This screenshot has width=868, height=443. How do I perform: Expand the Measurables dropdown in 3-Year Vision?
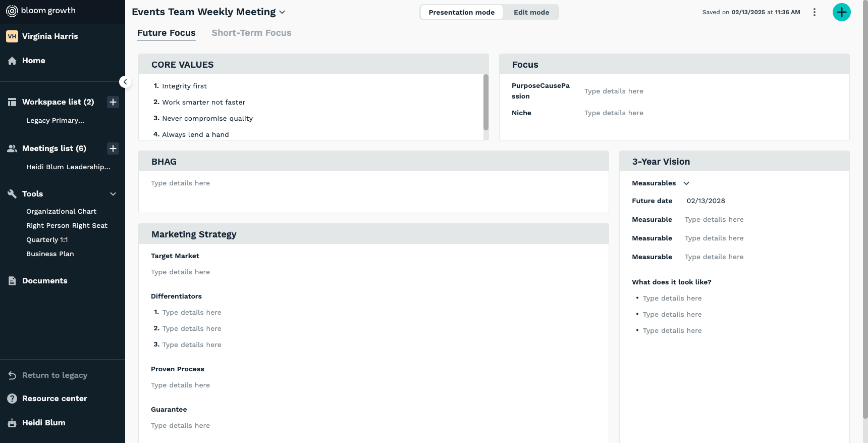tap(686, 183)
